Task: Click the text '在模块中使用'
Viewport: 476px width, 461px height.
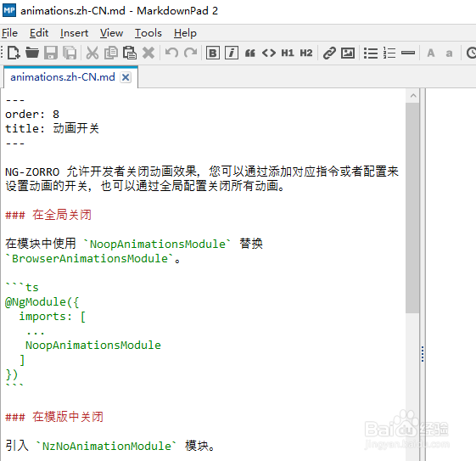Action: tap(41, 244)
